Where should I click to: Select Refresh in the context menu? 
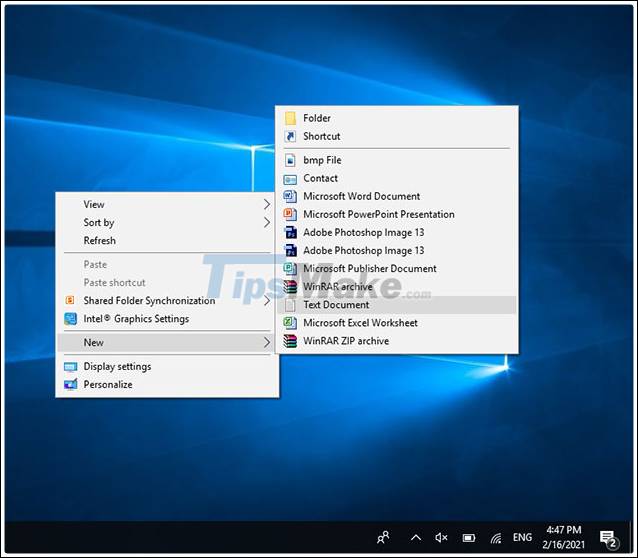point(167,241)
